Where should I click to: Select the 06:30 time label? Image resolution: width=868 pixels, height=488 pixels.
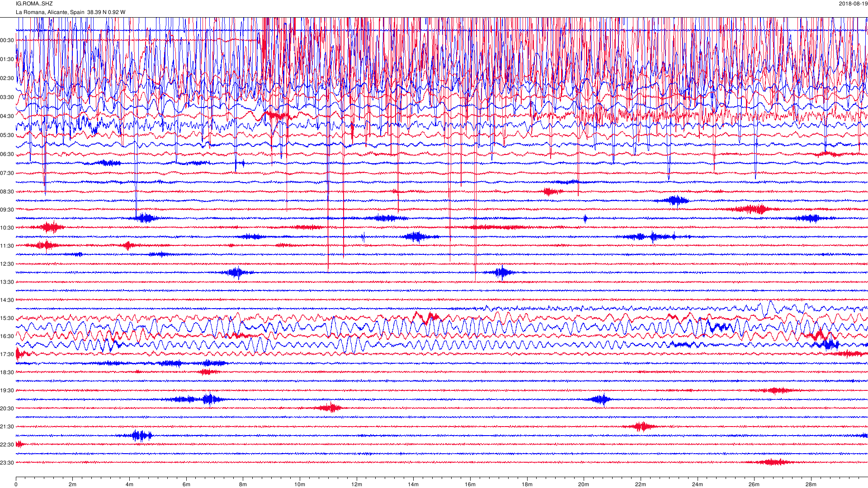pos(7,154)
